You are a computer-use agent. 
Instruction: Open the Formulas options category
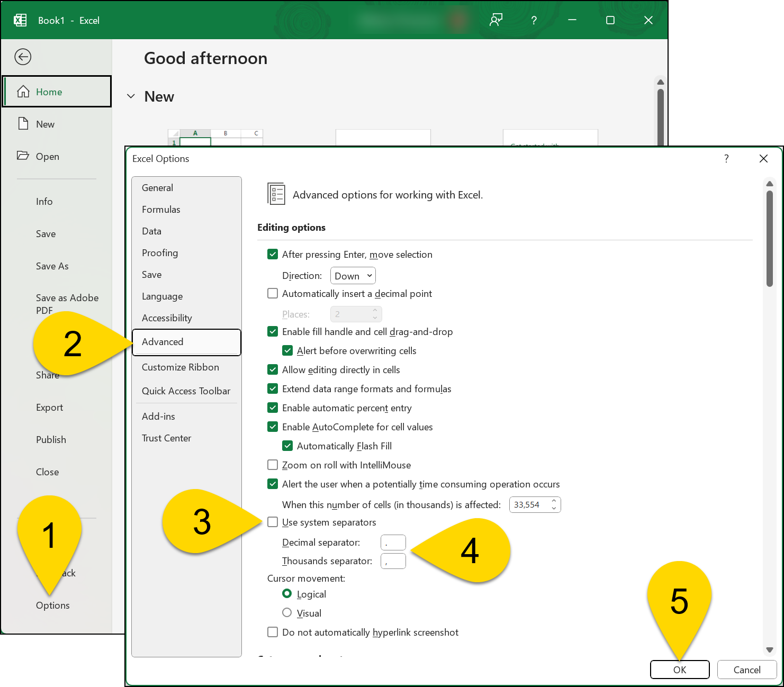pyautogui.click(x=161, y=209)
